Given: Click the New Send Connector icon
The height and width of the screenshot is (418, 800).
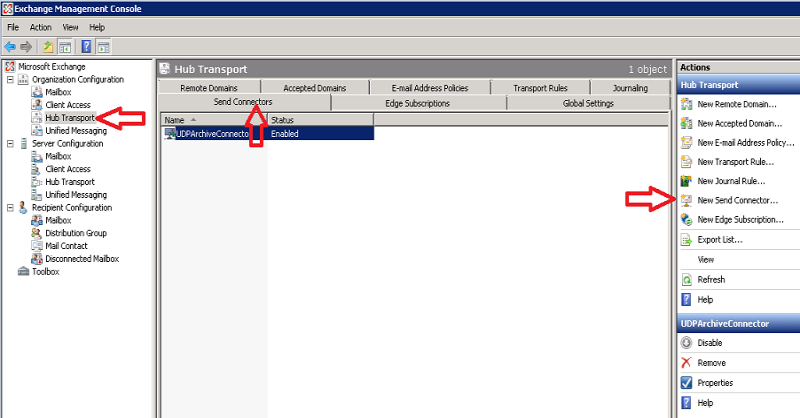Looking at the screenshot, I should pyautogui.click(x=687, y=201).
